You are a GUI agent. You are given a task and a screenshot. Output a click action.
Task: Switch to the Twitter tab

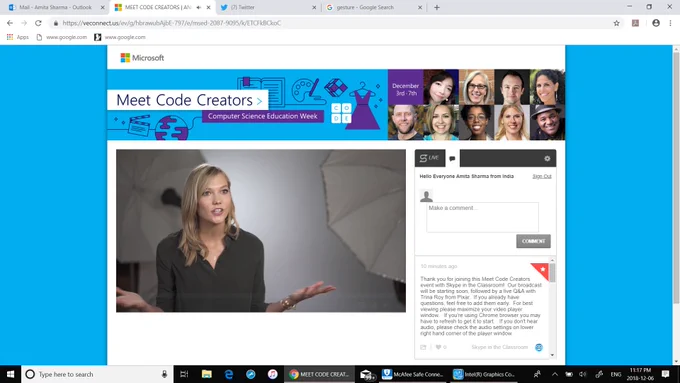(x=268, y=7)
